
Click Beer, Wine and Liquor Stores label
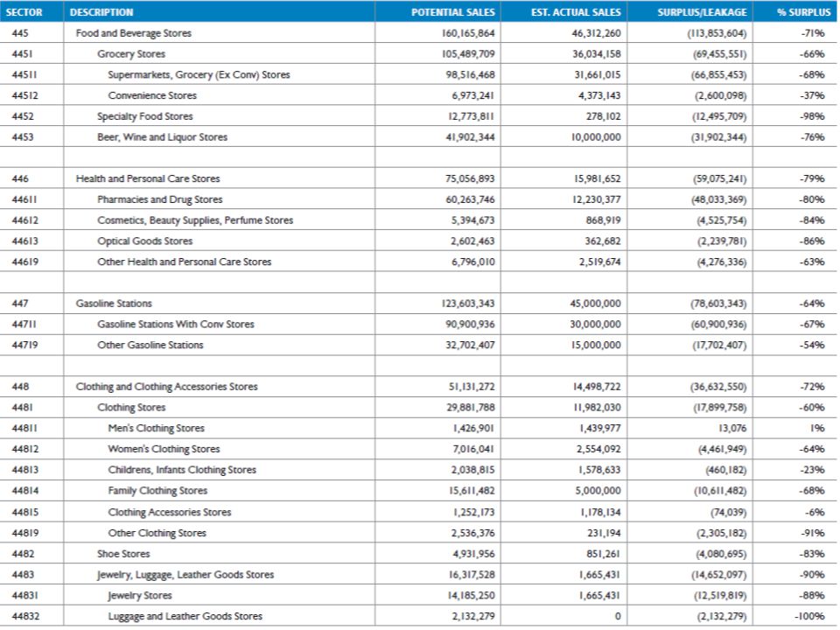tap(163, 137)
